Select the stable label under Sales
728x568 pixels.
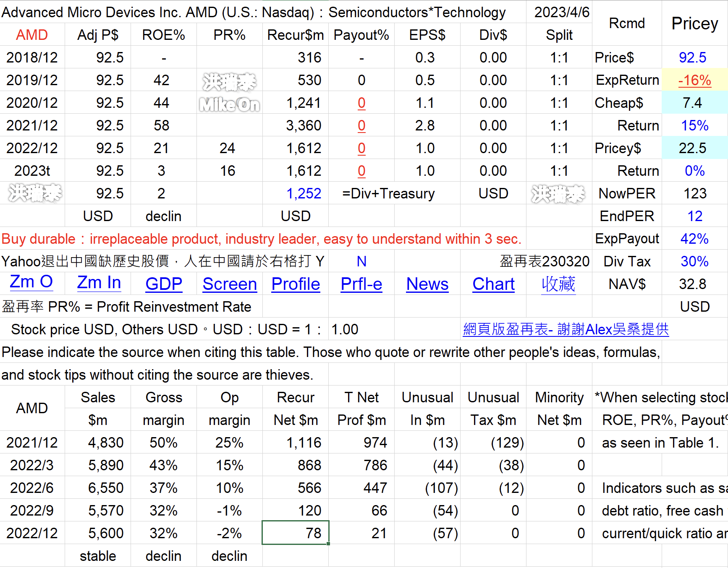pyautogui.click(x=98, y=556)
